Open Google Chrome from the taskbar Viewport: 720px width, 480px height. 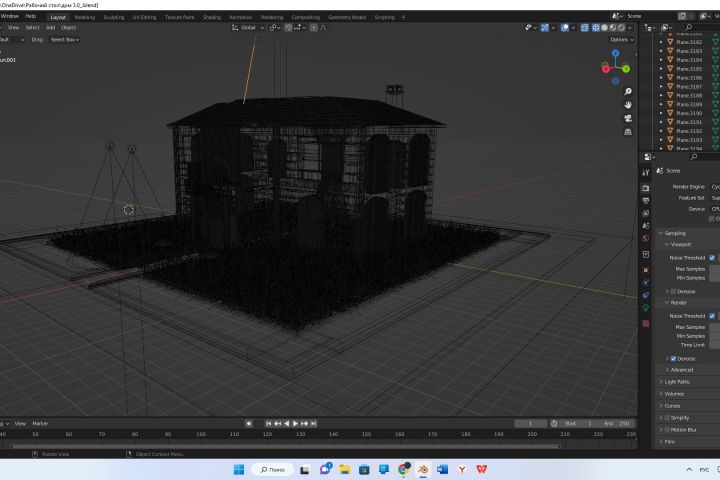click(x=404, y=469)
